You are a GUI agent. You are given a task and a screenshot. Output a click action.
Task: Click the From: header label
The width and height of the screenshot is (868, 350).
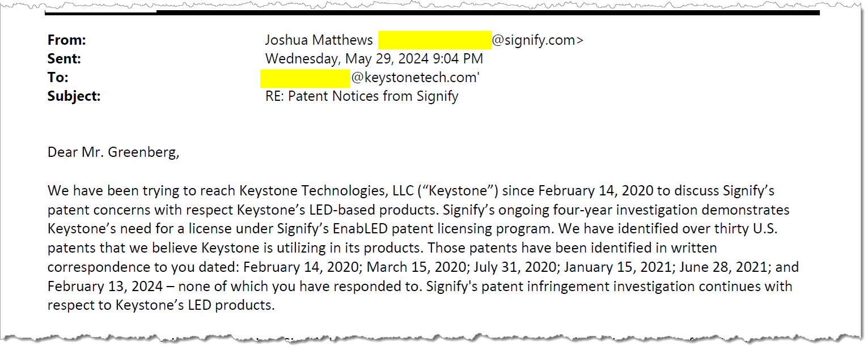(x=67, y=40)
